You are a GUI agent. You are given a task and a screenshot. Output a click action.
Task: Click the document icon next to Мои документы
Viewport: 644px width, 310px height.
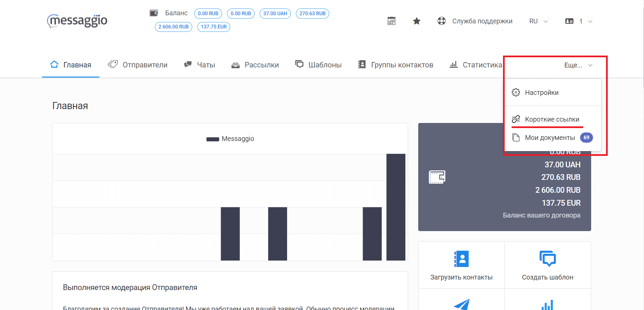pyautogui.click(x=516, y=138)
